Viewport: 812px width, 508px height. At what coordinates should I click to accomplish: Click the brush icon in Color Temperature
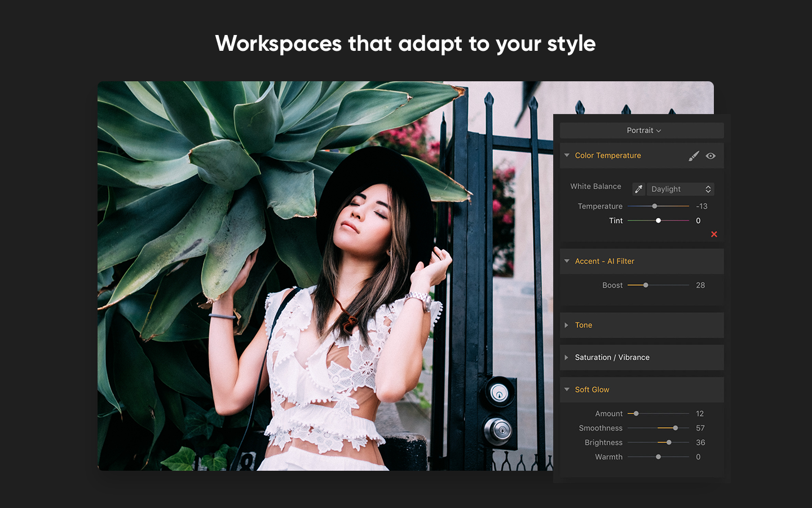pos(694,156)
